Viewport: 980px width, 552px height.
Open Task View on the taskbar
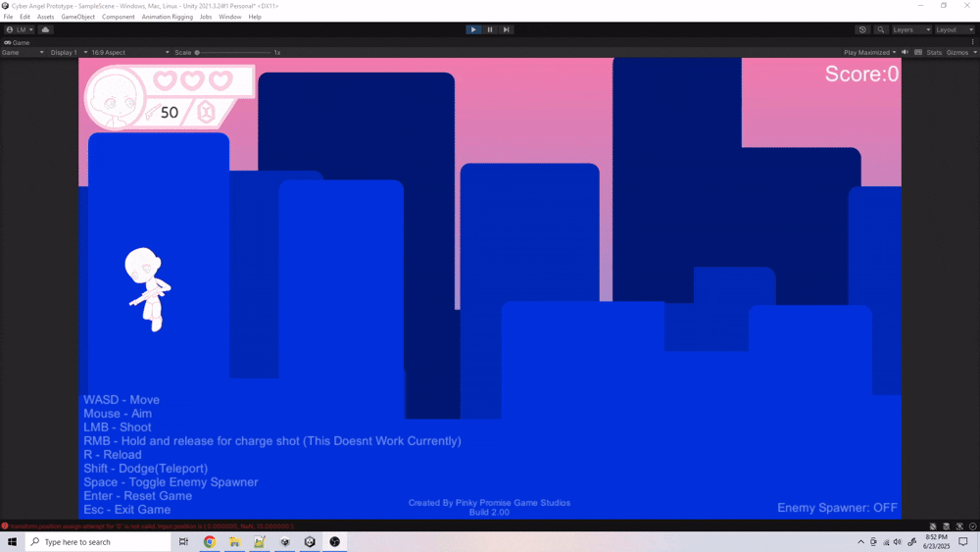[x=184, y=542]
